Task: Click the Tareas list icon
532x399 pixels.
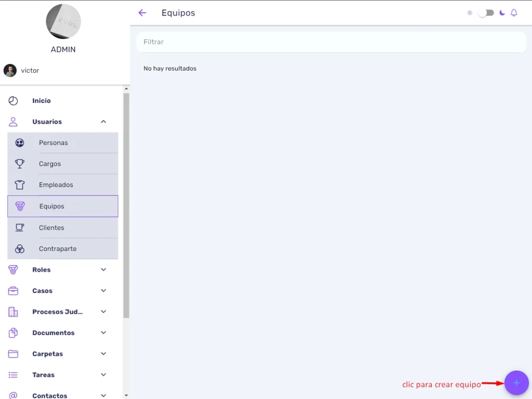Action: point(13,375)
